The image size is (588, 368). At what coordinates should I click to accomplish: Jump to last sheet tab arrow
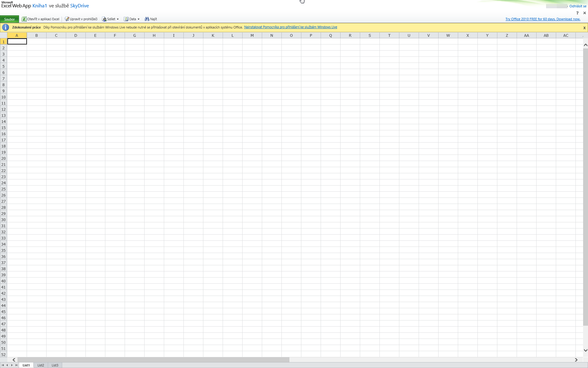(x=17, y=365)
